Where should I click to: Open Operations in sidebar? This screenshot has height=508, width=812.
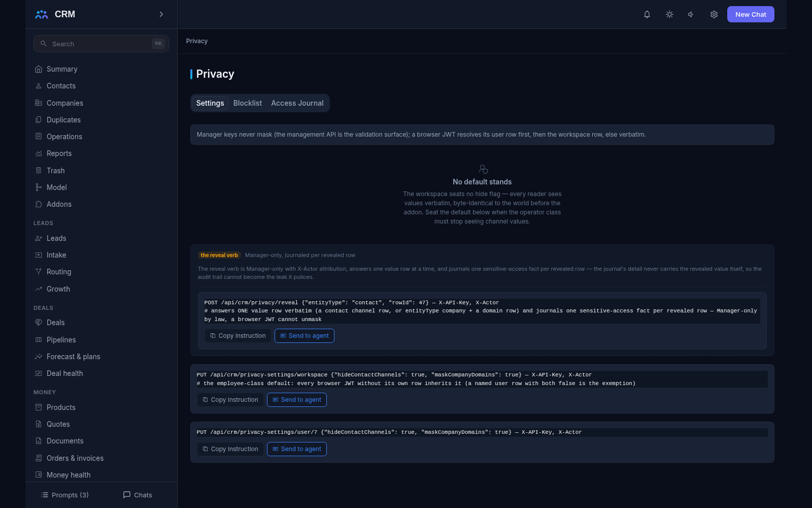click(101, 137)
